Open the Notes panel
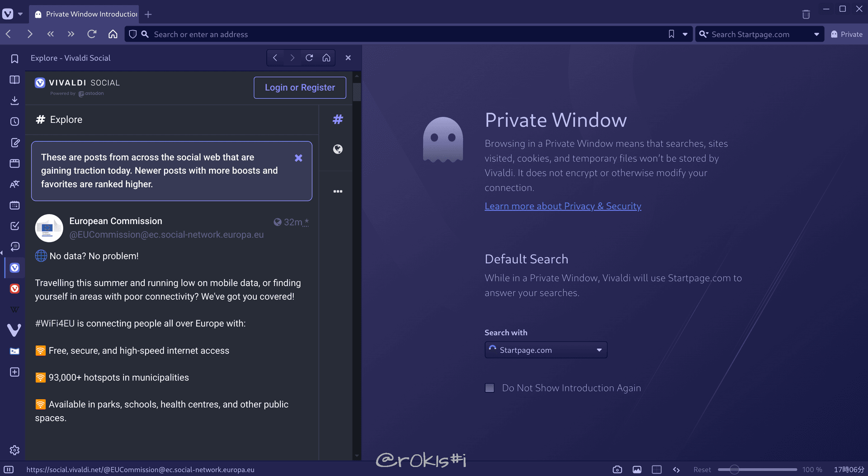868x476 pixels. pos(14,143)
